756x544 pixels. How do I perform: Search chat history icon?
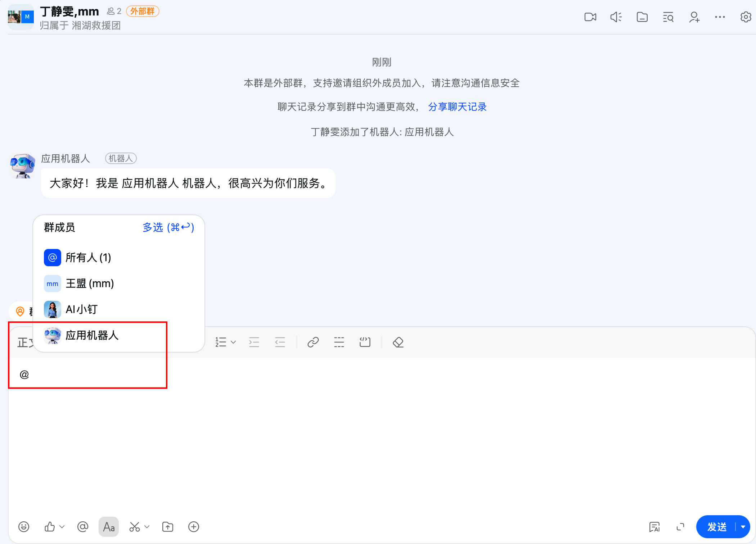click(668, 17)
